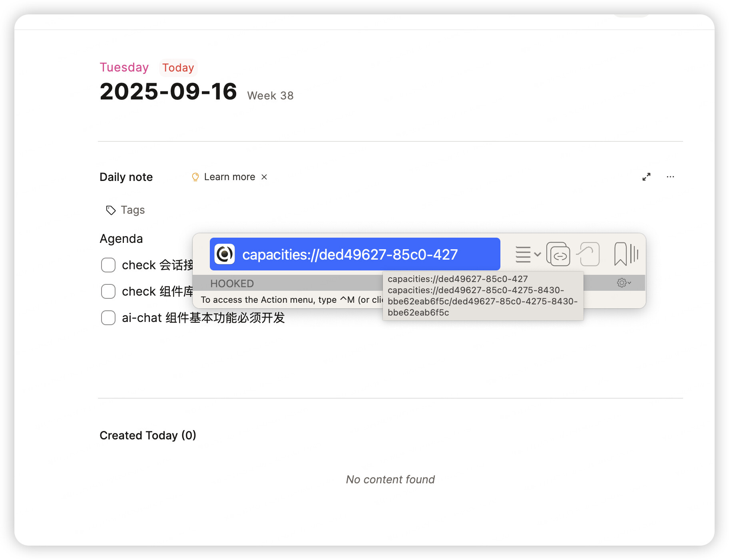
Task: Expand the Daily note to full view
Action: pos(646,177)
